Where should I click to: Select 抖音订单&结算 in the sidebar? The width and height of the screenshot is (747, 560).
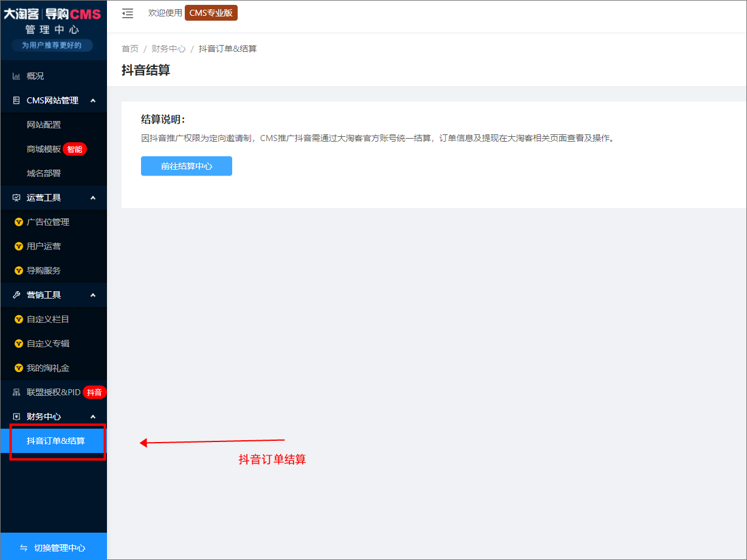(53, 441)
